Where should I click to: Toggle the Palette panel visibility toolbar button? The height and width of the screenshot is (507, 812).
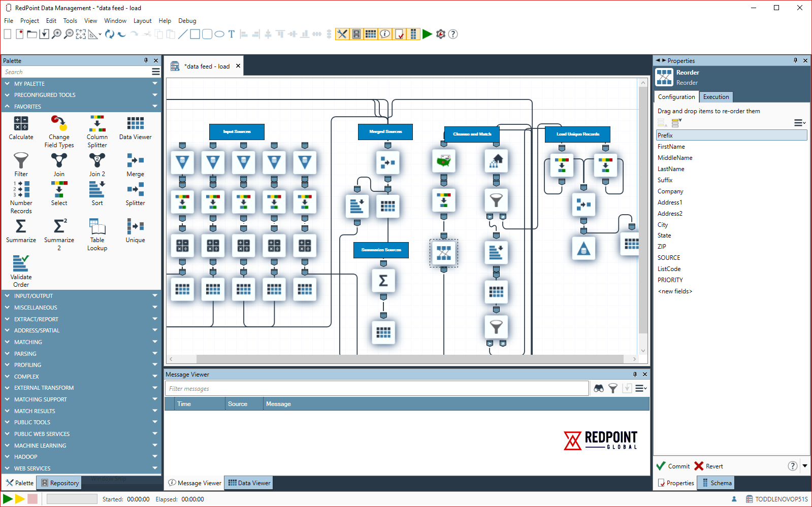click(x=342, y=34)
